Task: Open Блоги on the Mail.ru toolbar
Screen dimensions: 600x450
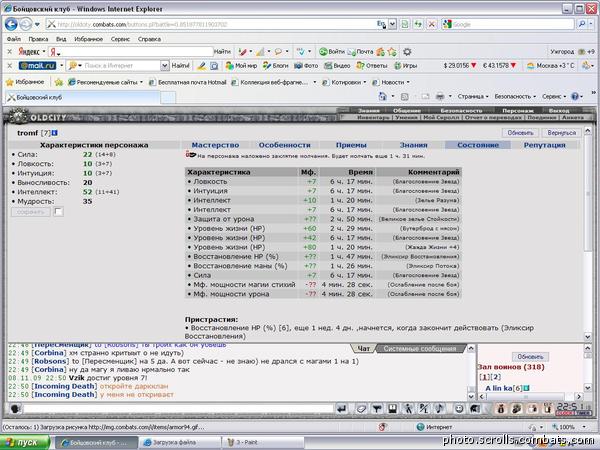Action: [276, 66]
